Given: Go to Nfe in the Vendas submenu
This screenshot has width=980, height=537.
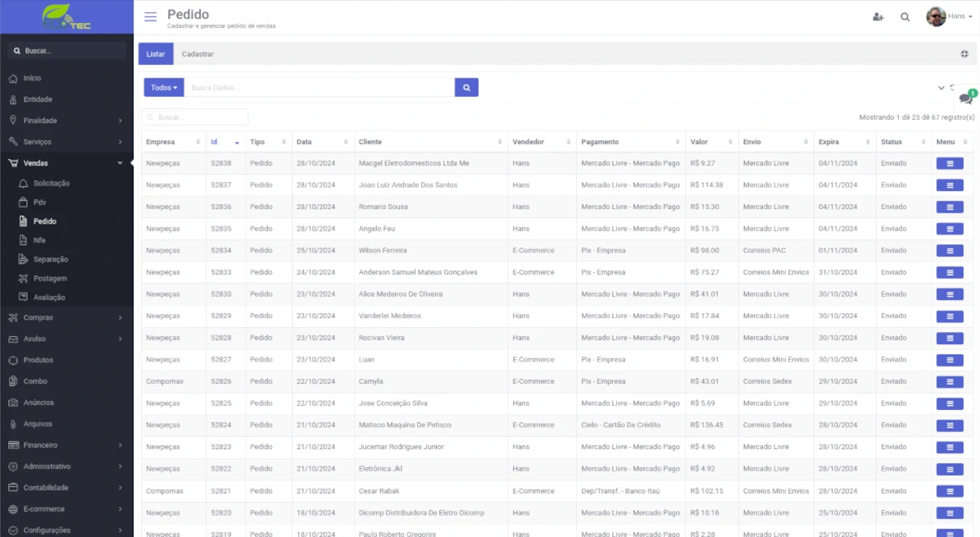Looking at the screenshot, I should pyautogui.click(x=39, y=240).
